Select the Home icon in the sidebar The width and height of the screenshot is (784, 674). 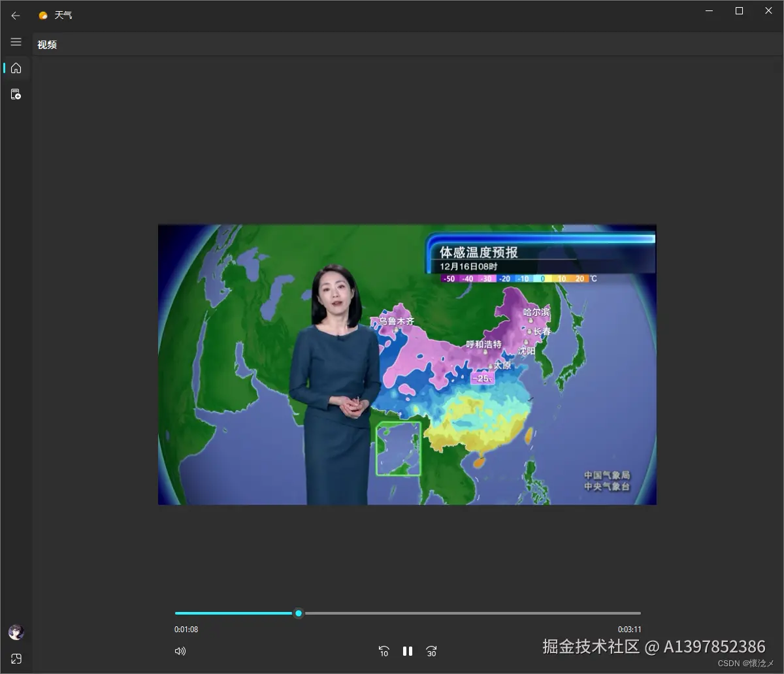point(16,68)
